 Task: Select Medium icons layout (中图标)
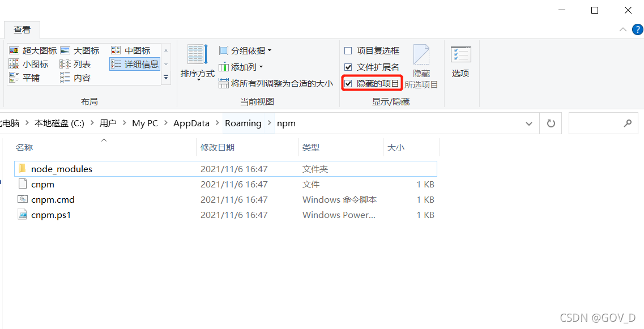pyautogui.click(x=131, y=51)
